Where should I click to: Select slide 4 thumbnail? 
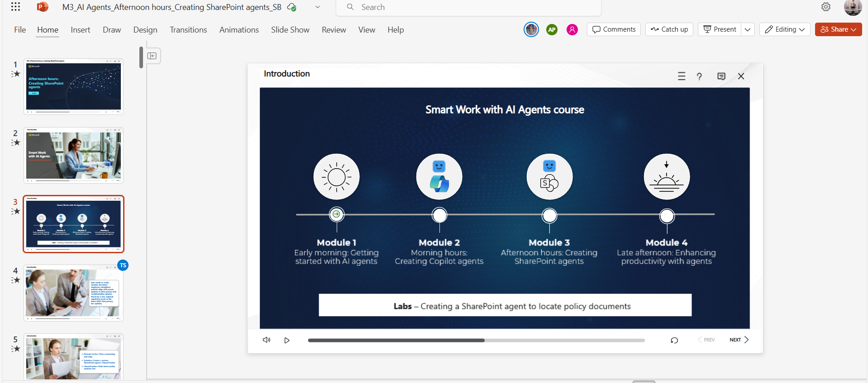[73, 293]
